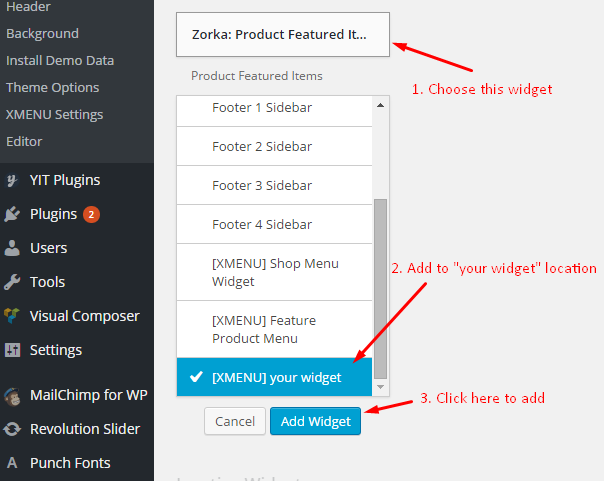Image resolution: width=604 pixels, height=481 pixels.
Task: Click the sidebar list scrollbar thumb
Action: [x=381, y=289]
